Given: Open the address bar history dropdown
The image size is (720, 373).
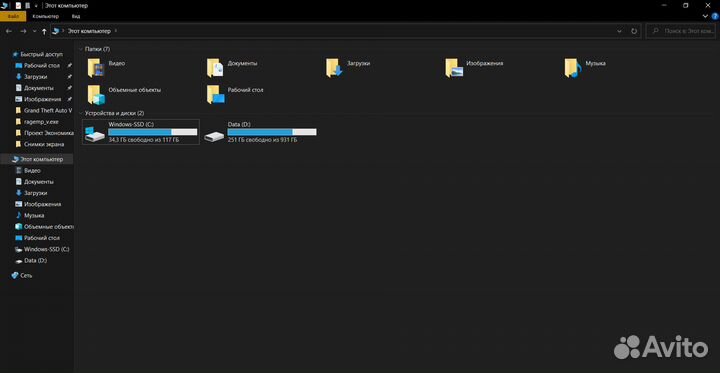Looking at the screenshot, I should (619, 31).
